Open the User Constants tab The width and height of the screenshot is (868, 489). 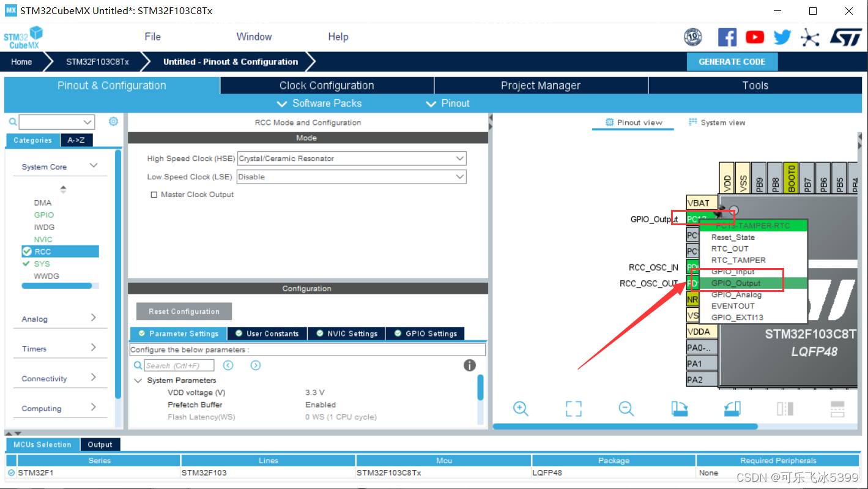click(x=267, y=334)
